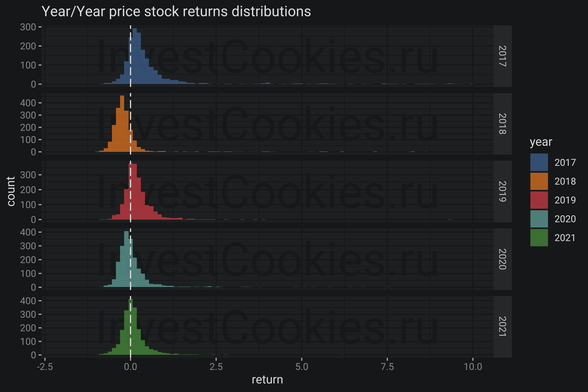588x392 pixels.
Task: Click the 10.0 tick label on x-axis
Action: (472, 367)
